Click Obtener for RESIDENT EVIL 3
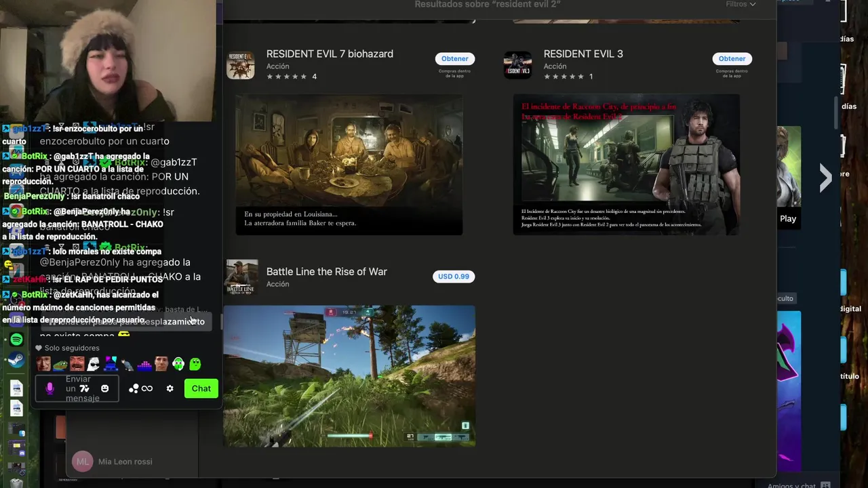The height and width of the screenshot is (488, 868). (732, 59)
